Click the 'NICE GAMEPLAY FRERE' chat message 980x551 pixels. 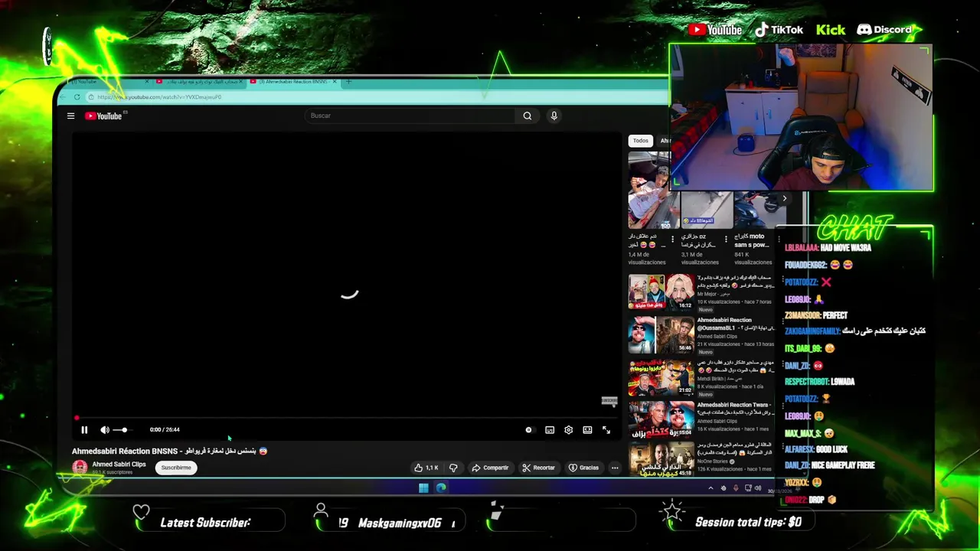point(843,465)
